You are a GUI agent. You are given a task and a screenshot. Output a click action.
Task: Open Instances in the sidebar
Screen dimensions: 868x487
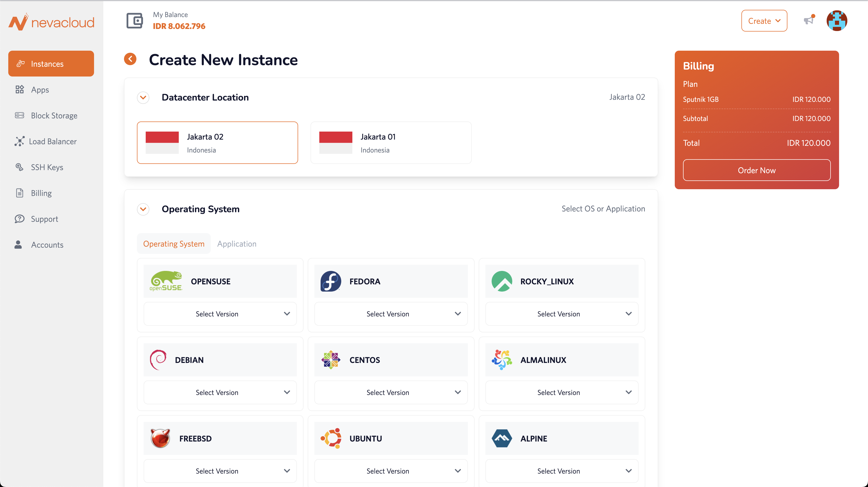click(x=51, y=63)
